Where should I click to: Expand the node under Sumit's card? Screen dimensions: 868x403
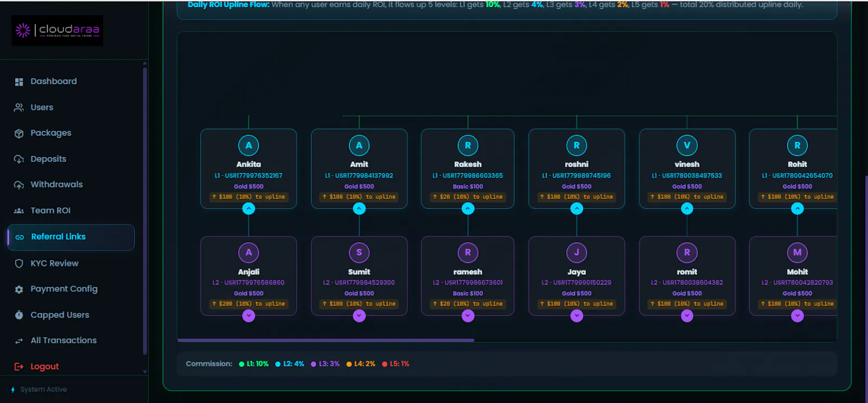point(359,316)
